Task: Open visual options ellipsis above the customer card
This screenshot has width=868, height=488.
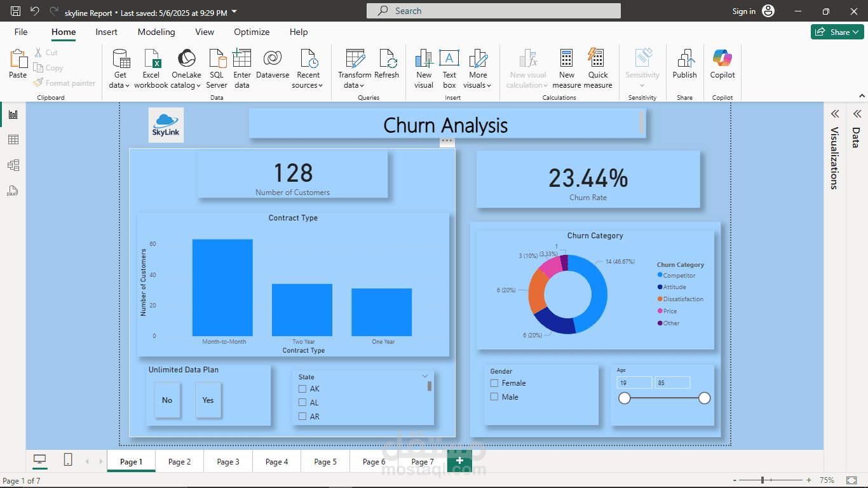Action: click(447, 141)
